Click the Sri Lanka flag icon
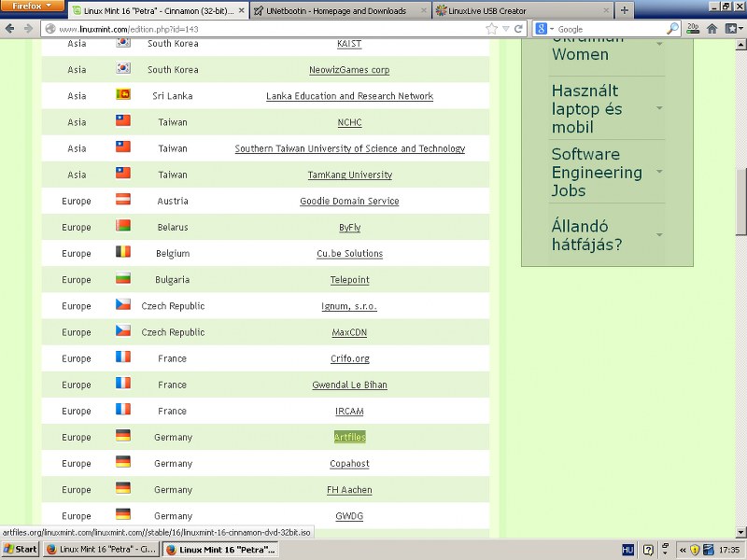The height and width of the screenshot is (560, 747). tap(123, 94)
